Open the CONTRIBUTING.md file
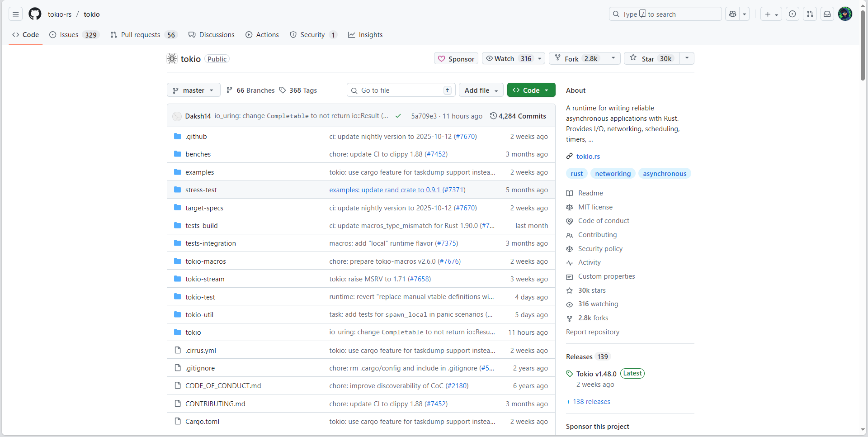 click(215, 404)
